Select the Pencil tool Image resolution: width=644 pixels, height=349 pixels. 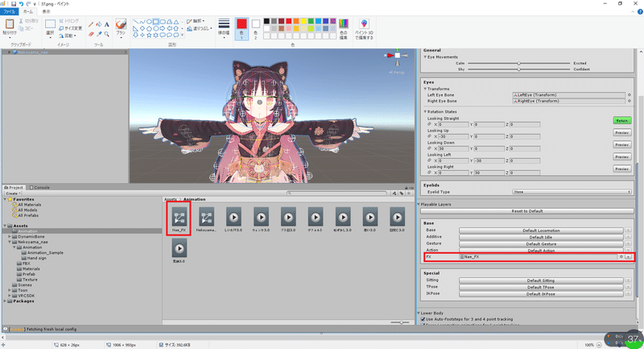pyautogui.click(x=91, y=25)
